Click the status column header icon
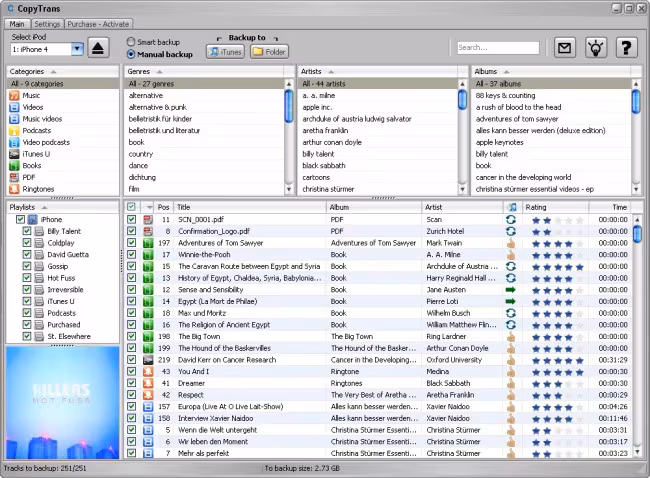Viewport: 650px width, 478px height. pos(512,207)
